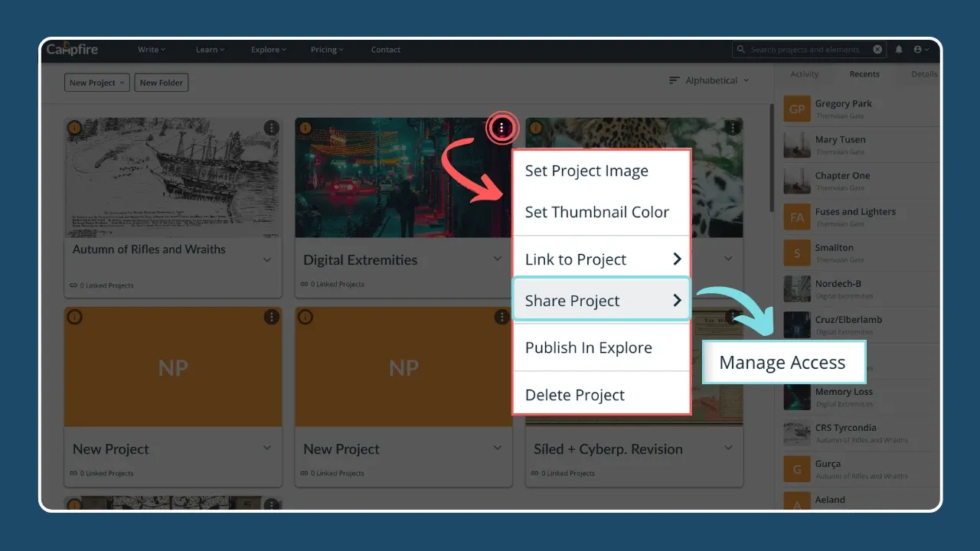Click the Campfire logo
Screen dimensions: 980x551
72,49
